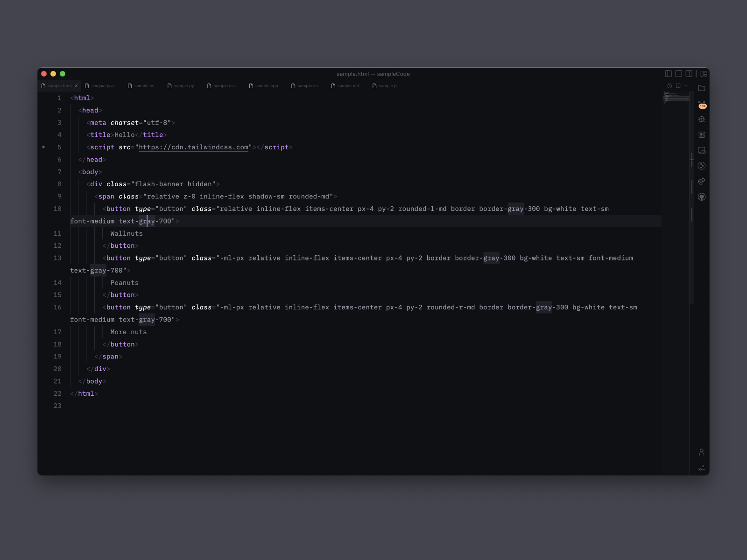Screen dimensions: 747x560
Task: Click line number 16 in the gutter
Action: pyautogui.click(x=57, y=307)
